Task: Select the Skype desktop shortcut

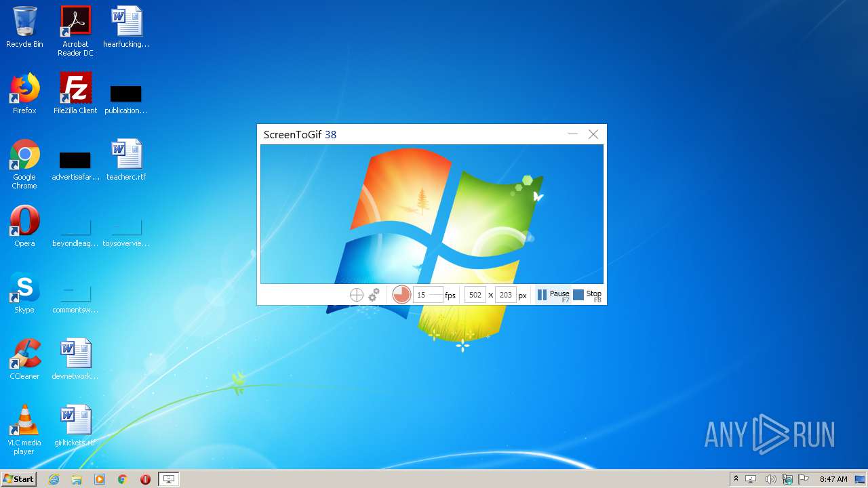Action: [24, 293]
